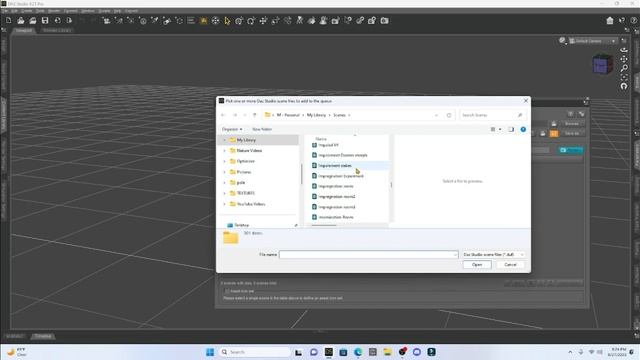Select the Nature Videos folder
This screenshot has height=360, width=640.
(x=249, y=151)
